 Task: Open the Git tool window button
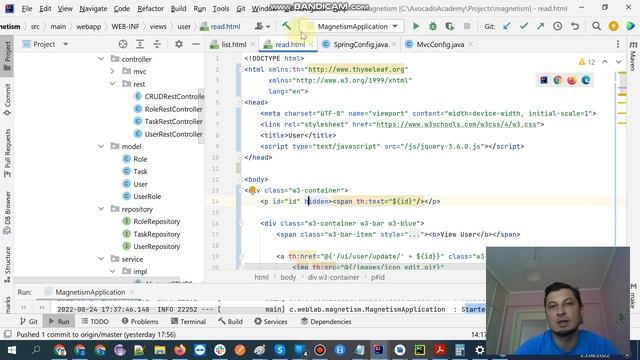[x=29, y=322]
